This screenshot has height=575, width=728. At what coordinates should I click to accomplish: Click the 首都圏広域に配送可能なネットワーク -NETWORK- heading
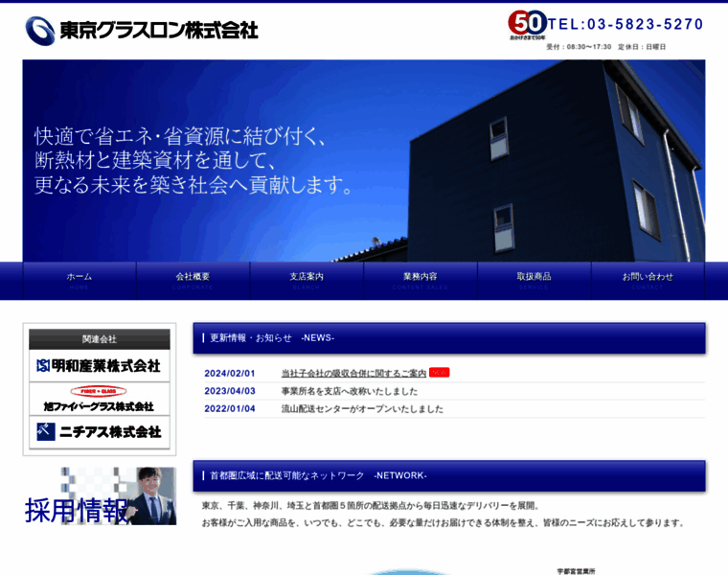click(449, 475)
